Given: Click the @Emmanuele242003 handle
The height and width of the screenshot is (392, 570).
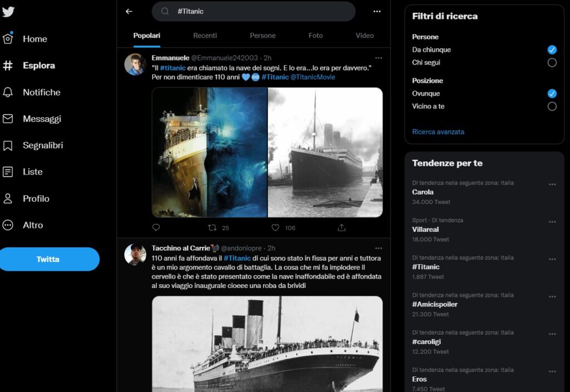Looking at the screenshot, I should [x=224, y=58].
